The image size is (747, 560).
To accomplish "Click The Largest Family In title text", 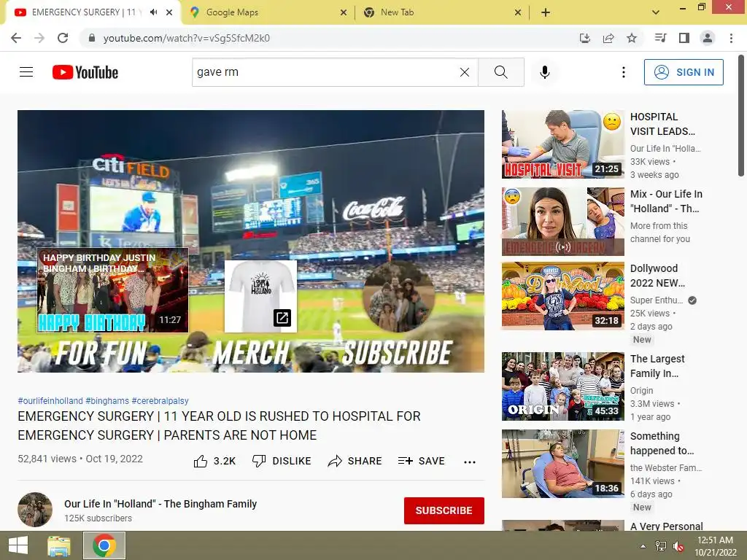I will point(657,366).
